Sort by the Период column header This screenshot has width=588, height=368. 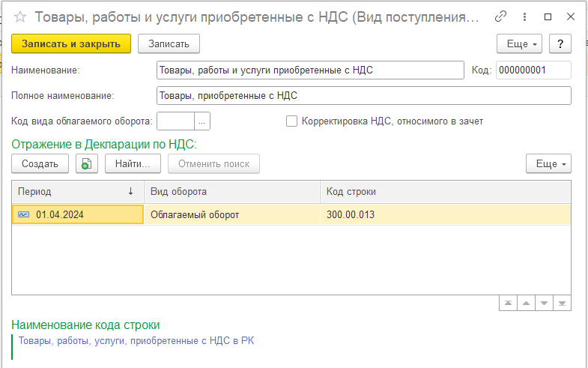coord(77,192)
